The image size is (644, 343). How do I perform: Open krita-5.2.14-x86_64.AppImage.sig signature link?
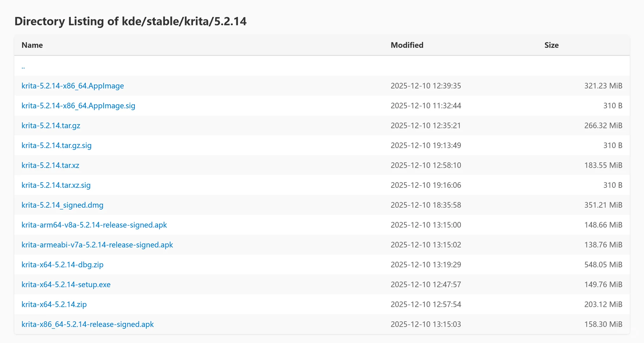click(78, 106)
